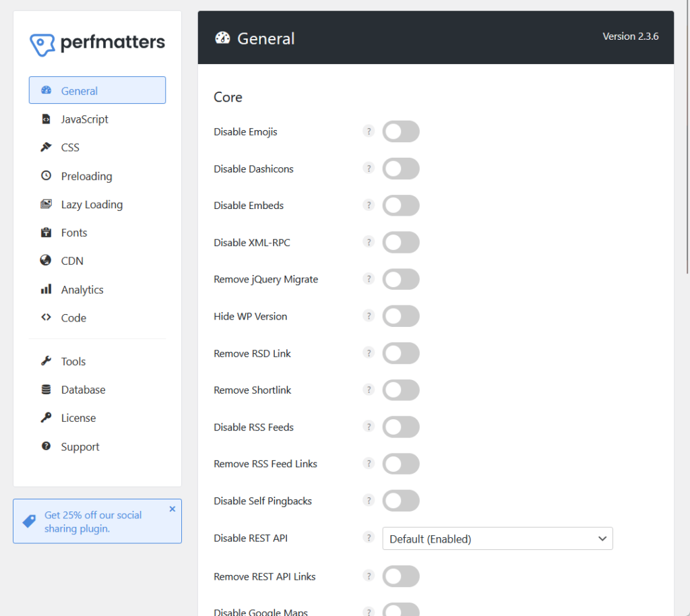This screenshot has height=616, width=690.
Task: Open the CDN label in sidebar
Action: (72, 261)
